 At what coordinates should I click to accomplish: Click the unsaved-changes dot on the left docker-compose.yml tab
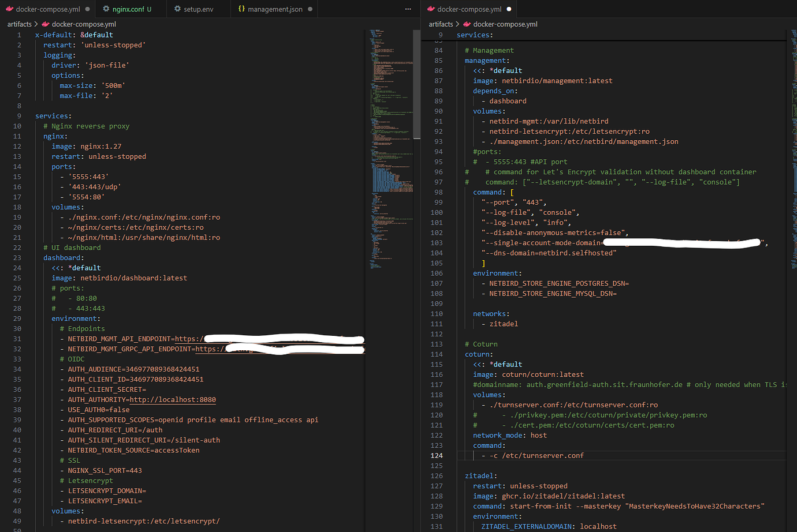88,9
